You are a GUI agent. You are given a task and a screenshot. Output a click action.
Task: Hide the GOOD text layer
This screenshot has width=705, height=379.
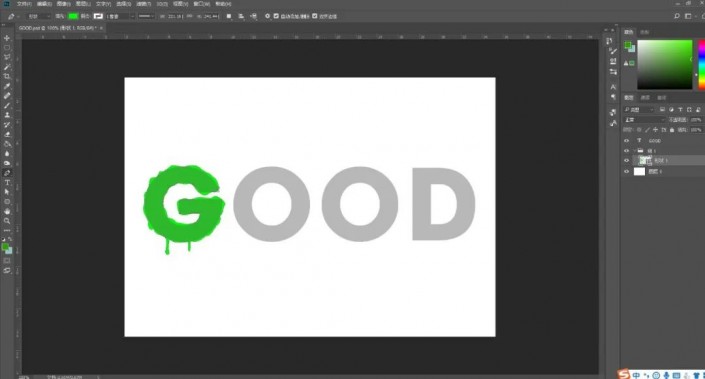pos(626,141)
